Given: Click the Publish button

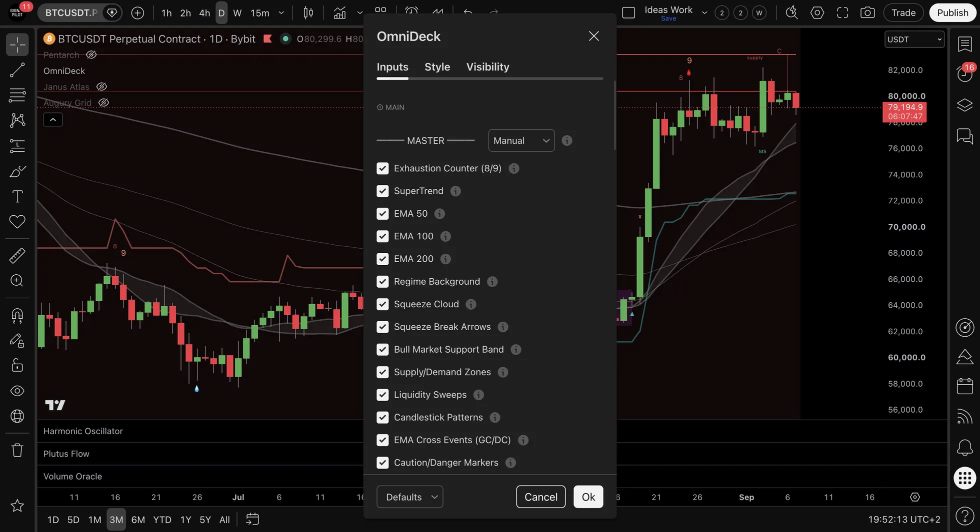Looking at the screenshot, I should [952, 12].
